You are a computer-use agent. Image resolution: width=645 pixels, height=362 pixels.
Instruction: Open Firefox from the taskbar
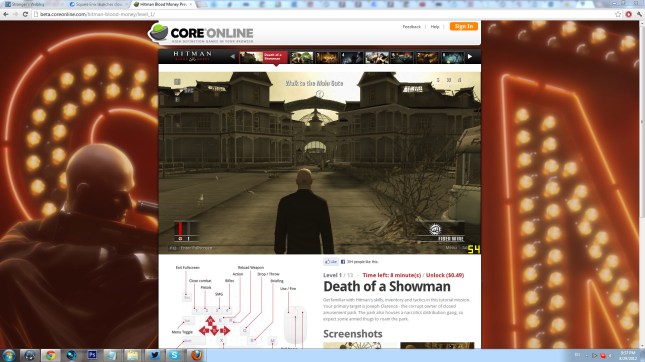tap(196, 355)
